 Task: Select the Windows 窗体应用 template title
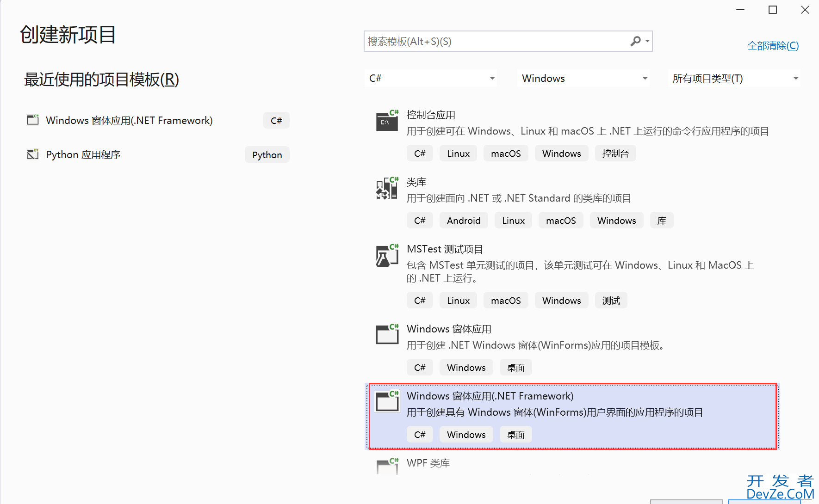(449, 329)
